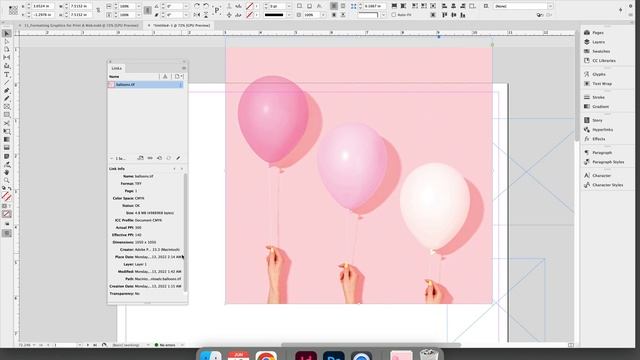Select the Line tool
Image resolution: width=640 pixels, height=360 pixels.
[7, 83]
